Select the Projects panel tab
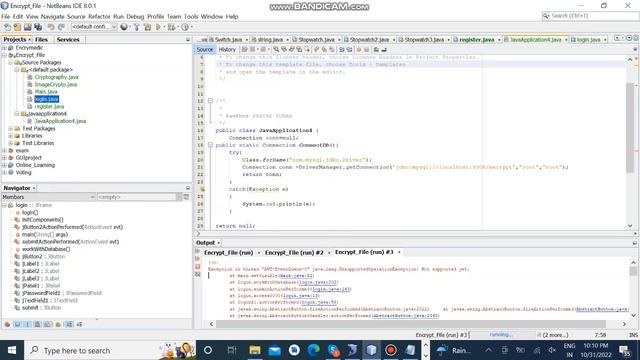The image size is (640, 360). coord(14,40)
